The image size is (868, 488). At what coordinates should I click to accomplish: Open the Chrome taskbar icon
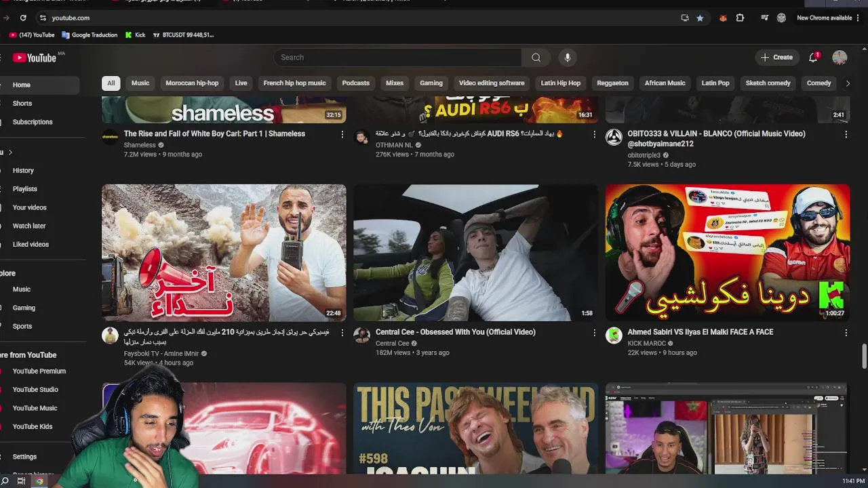[x=39, y=481]
